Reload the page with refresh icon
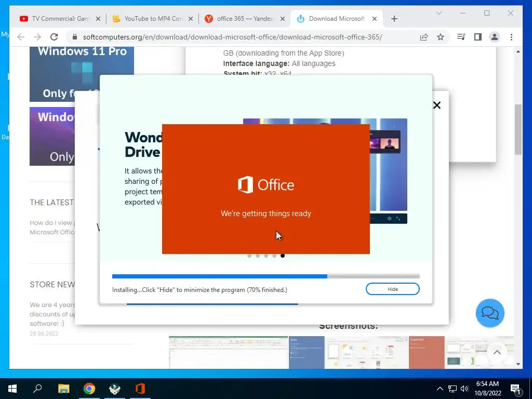Image resolution: width=532 pixels, height=399 pixels. tap(54, 37)
